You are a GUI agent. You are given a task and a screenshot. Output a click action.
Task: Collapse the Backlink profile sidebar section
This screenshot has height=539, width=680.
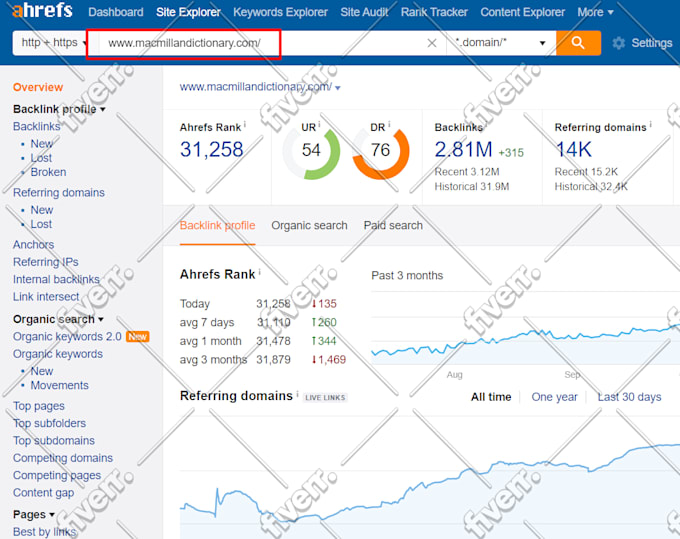tap(59, 109)
